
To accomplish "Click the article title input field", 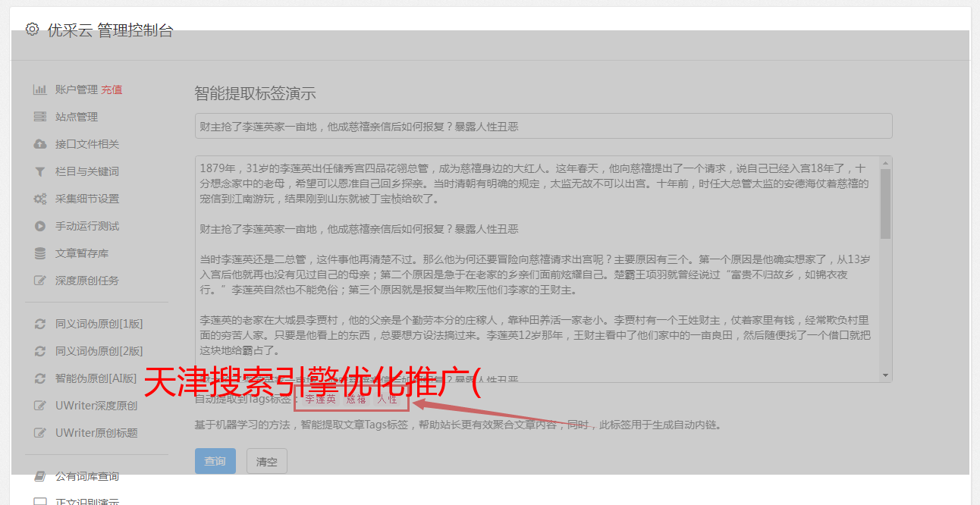I will click(x=543, y=126).
